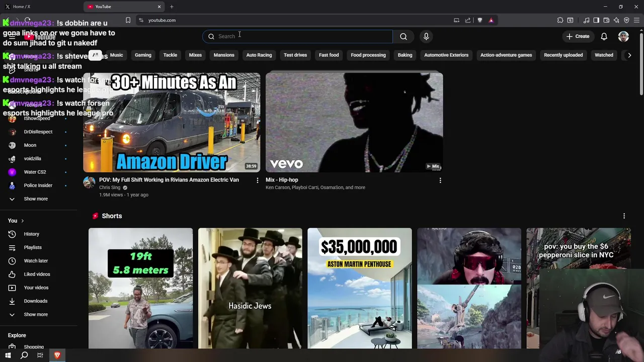Open the DrDisRespect subscription
This screenshot has height=362, width=644.
tap(38, 132)
